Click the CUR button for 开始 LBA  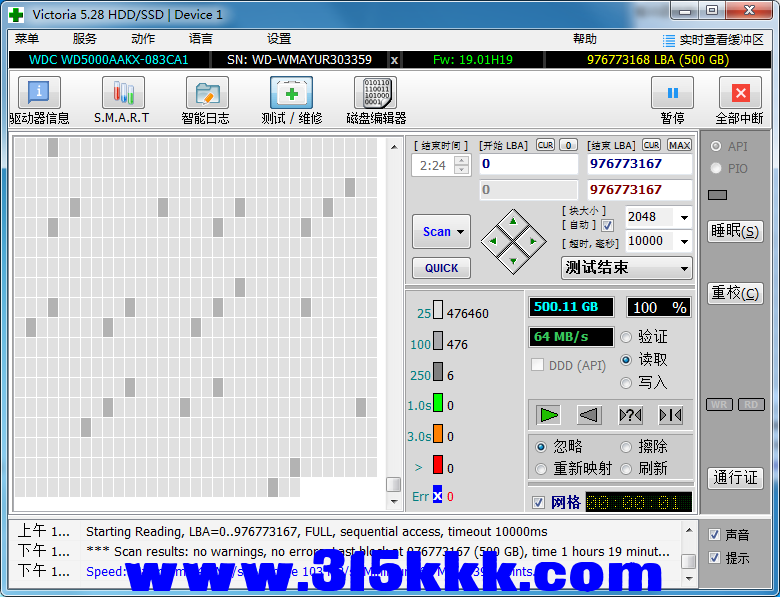[x=546, y=145]
